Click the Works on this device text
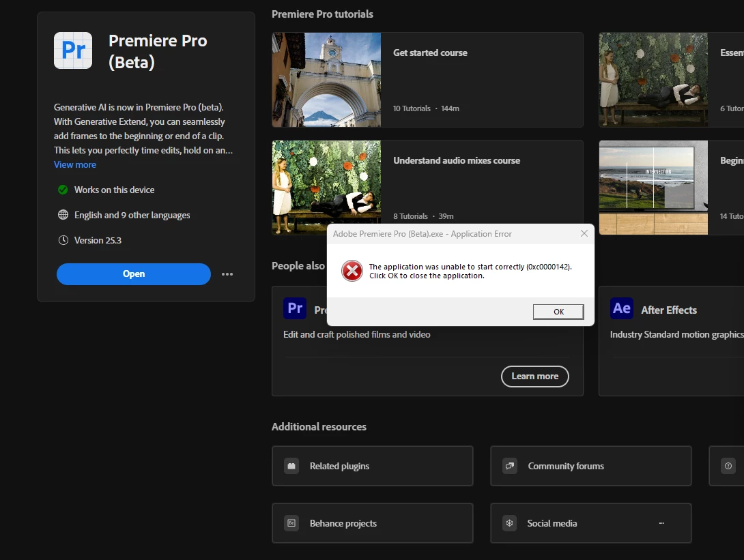This screenshot has width=744, height=560. 115,190
